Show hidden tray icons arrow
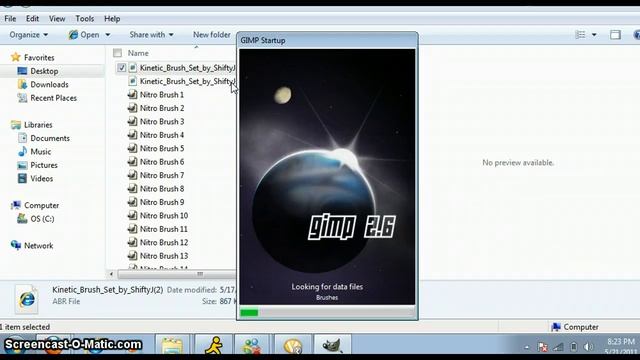Screen dimensions: 640x360 527,347
